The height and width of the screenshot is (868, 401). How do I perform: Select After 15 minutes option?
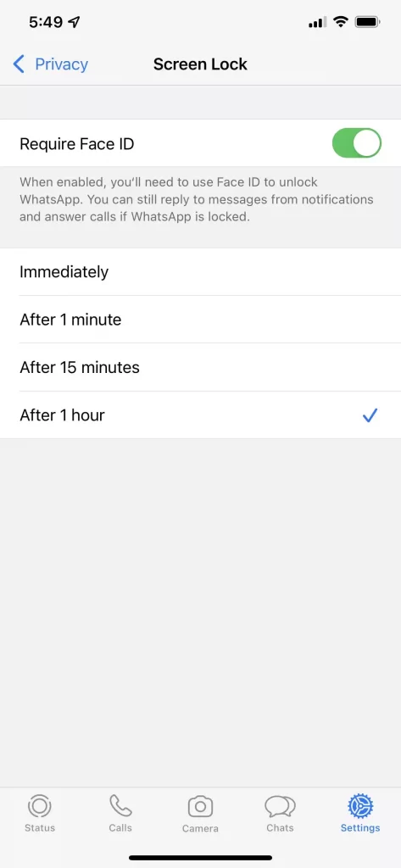[x=200, y=367]
